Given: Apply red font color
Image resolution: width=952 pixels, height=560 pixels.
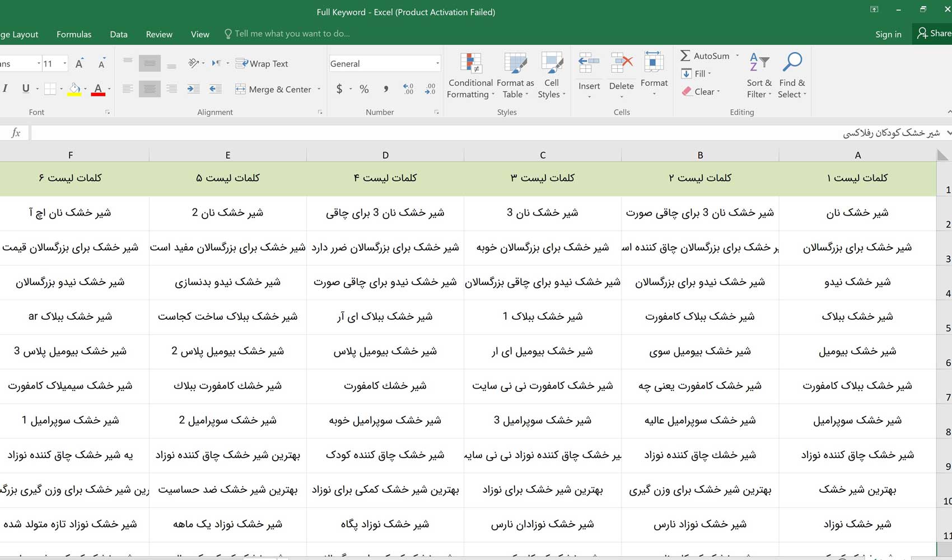Looking at the screenshot, I should pos(98,88).
